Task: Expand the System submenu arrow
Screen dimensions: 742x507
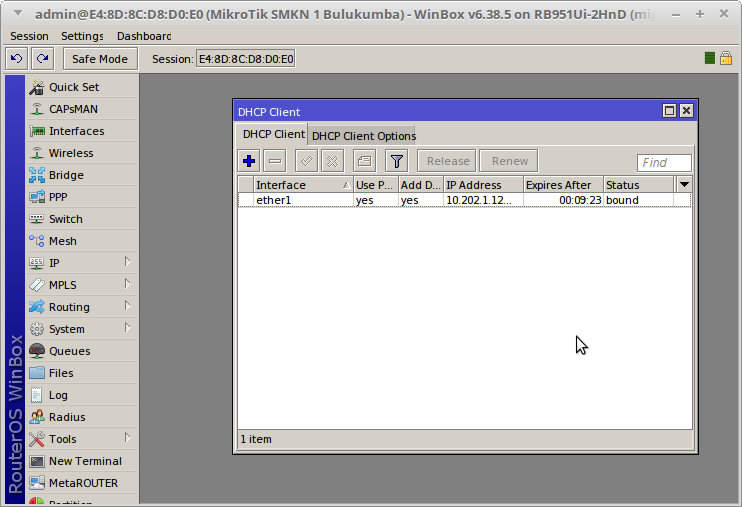Action: [127, 328]
